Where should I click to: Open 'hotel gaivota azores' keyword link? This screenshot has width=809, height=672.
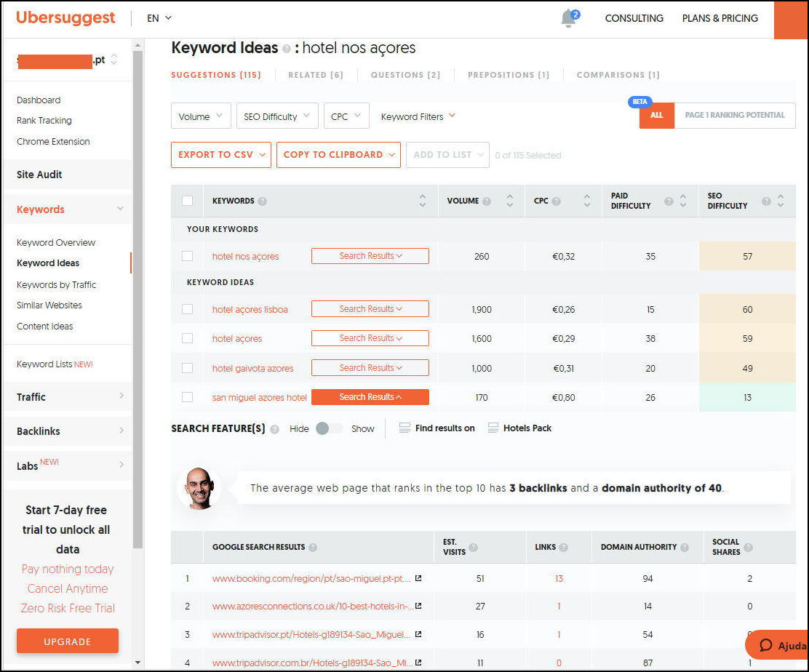tap(253, 368)
